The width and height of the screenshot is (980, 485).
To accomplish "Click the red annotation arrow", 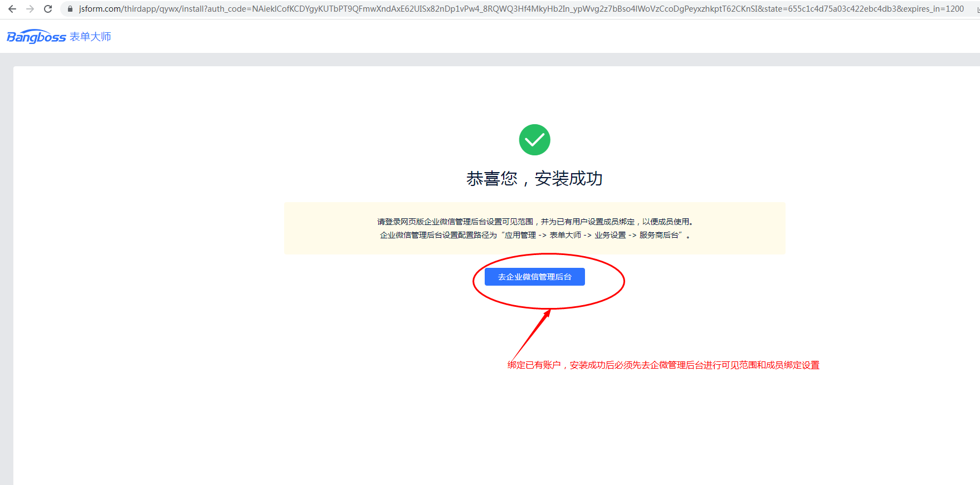I will click(531, 334).
